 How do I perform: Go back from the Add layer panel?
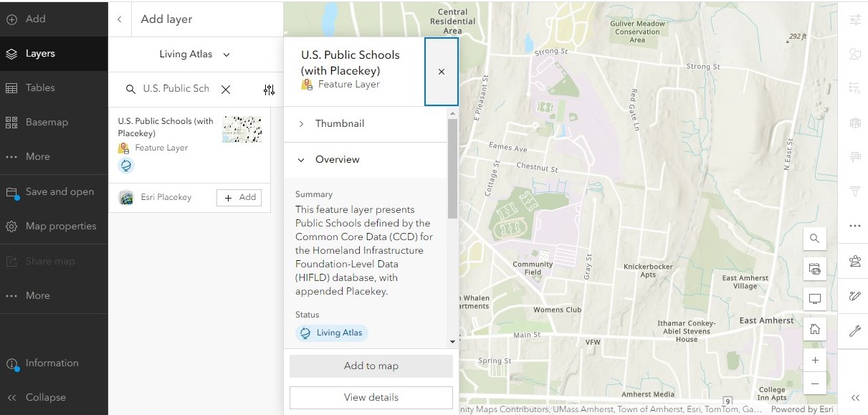pos(120,19)
